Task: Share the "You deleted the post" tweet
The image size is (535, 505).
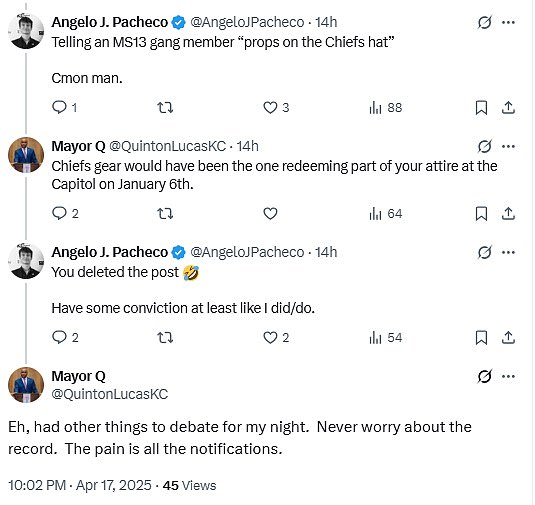Action: pyautogui.click(x=508, y=337)
